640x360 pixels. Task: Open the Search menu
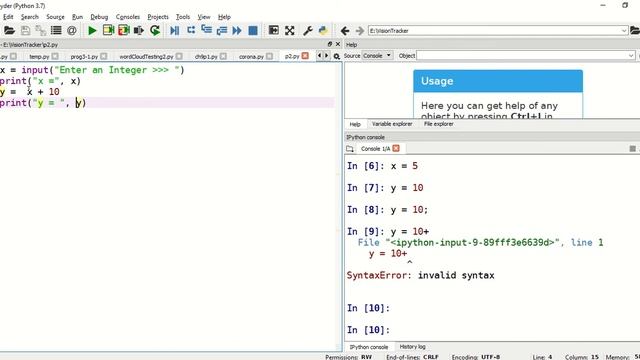point(29,17)
